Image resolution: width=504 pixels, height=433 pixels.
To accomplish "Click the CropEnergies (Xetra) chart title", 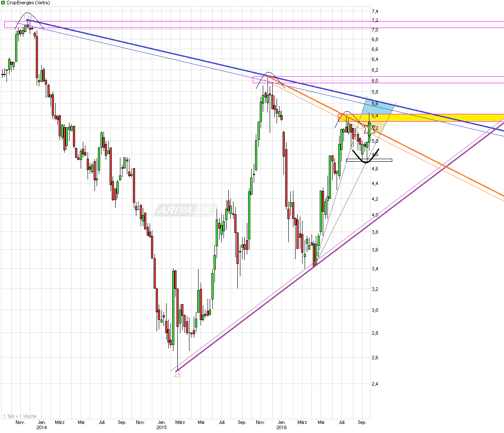I will tap(28, 3).
